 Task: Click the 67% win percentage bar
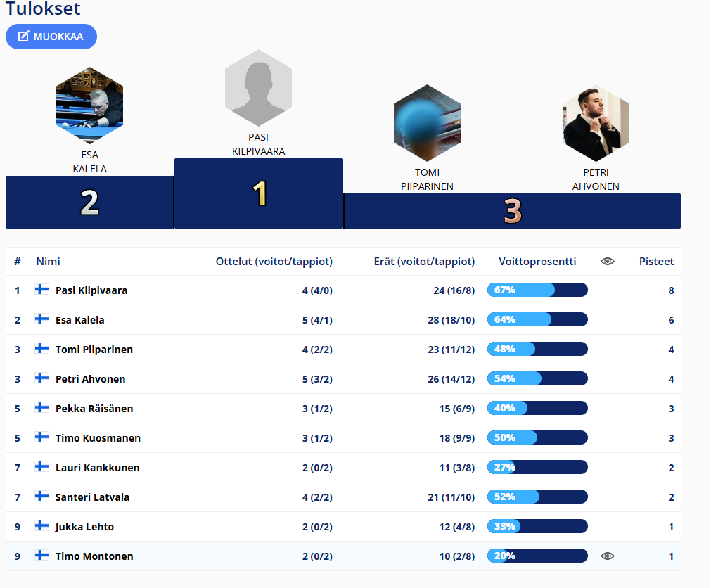(537, 290)
